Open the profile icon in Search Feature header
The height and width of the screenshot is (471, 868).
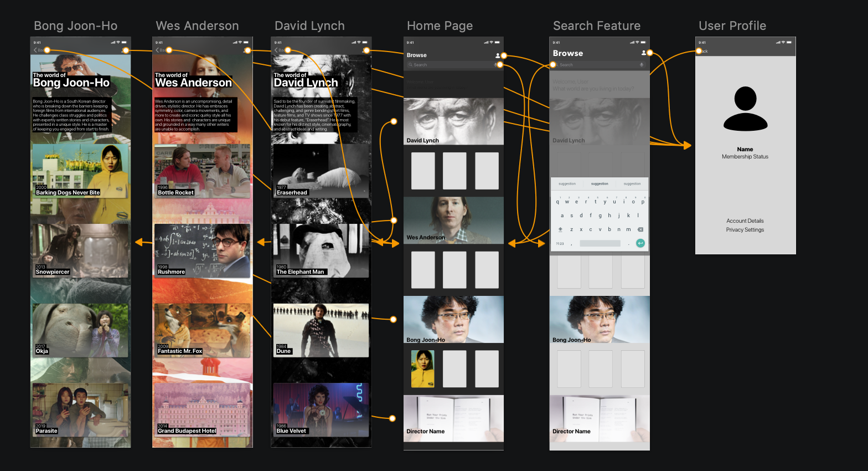[x=644, y=53]
